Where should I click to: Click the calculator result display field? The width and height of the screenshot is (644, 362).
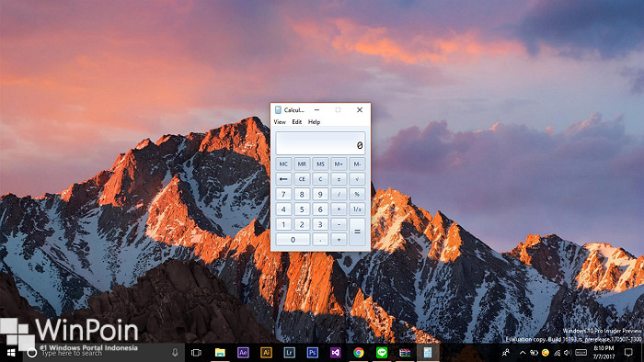[320, 143]
